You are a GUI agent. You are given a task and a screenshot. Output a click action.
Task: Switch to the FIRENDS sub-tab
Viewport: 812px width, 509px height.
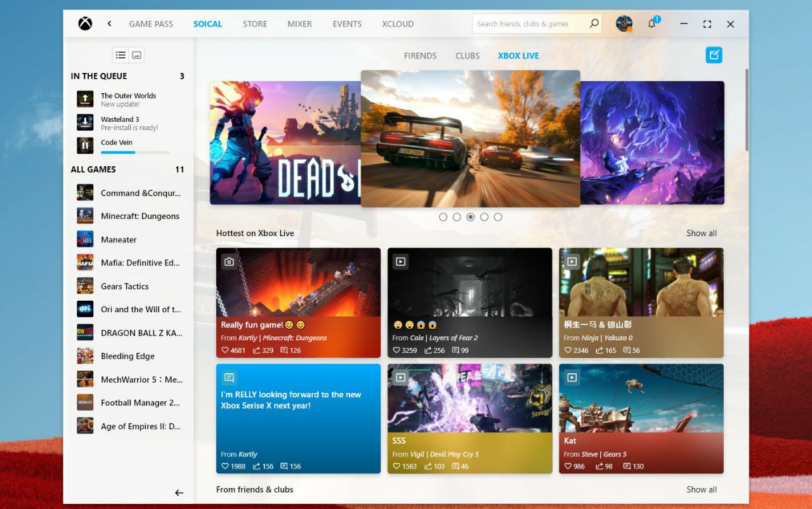pyautogui.click(x=420, y=56)
